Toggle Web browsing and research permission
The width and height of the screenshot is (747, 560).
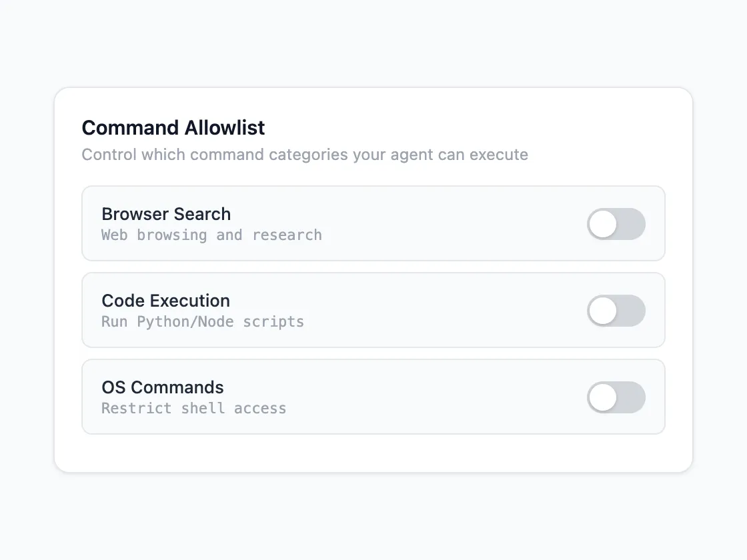616,224
